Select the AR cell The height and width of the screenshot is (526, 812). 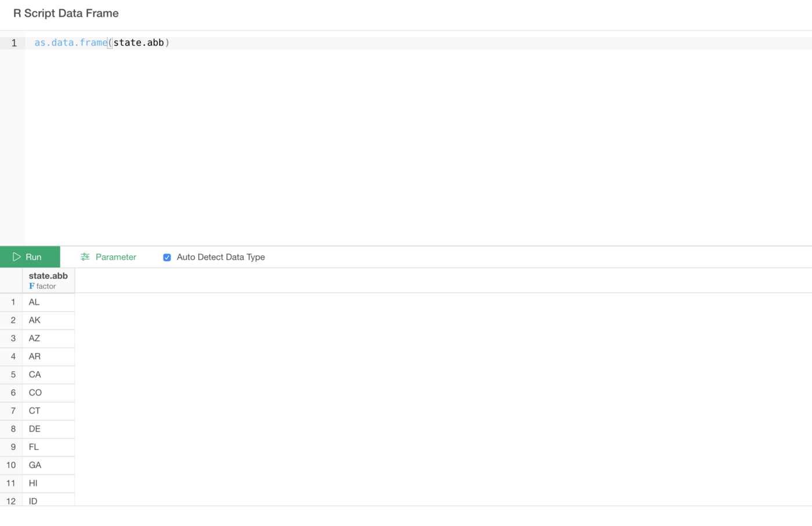coord(48,357)
